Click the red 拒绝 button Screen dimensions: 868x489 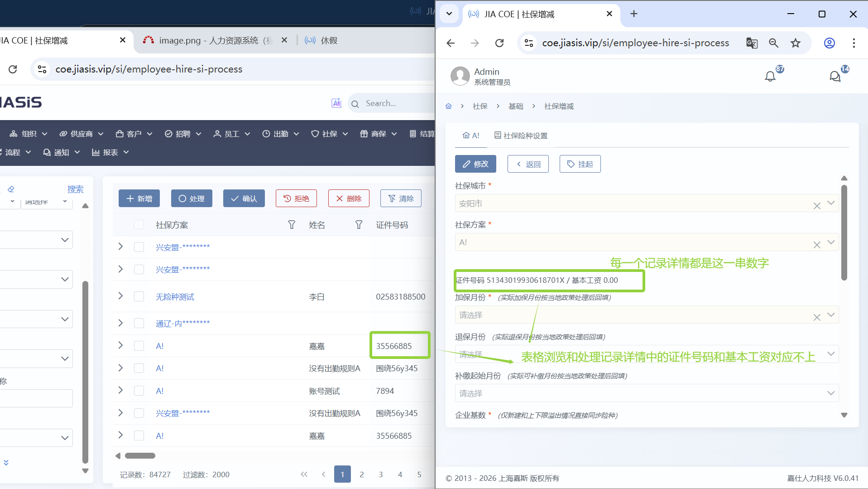pyautogui.click(x=296, y=199)
